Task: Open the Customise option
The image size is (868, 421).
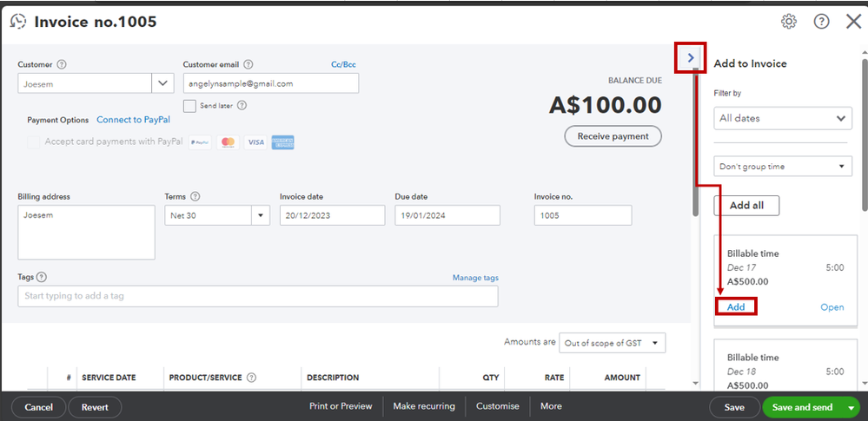Action: point(498,406)
